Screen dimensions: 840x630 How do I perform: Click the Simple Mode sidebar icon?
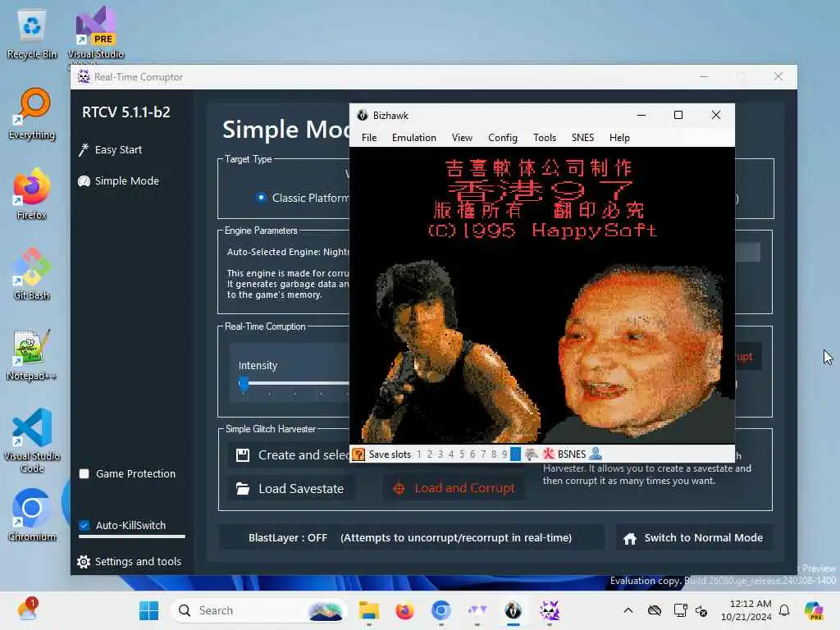(x=84, y=181)
